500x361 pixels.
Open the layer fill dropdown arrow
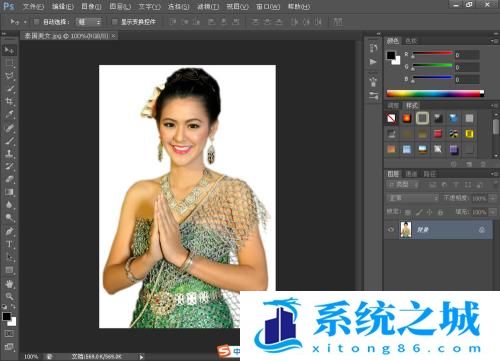[493, 212]
